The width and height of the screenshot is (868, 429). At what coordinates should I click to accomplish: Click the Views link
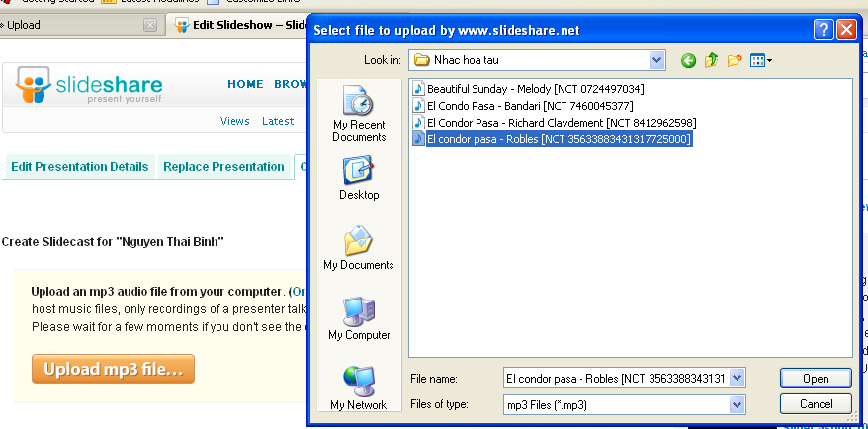coord(234,121)
